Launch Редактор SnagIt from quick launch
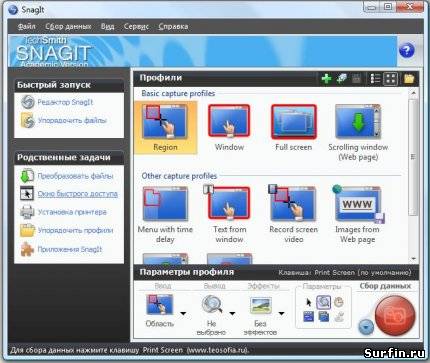 coord(65,102)
